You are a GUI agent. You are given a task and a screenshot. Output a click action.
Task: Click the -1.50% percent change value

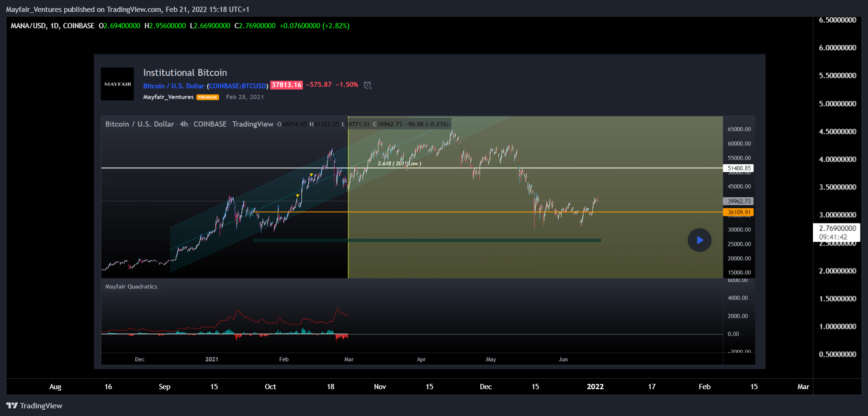(x=347, y=84)
